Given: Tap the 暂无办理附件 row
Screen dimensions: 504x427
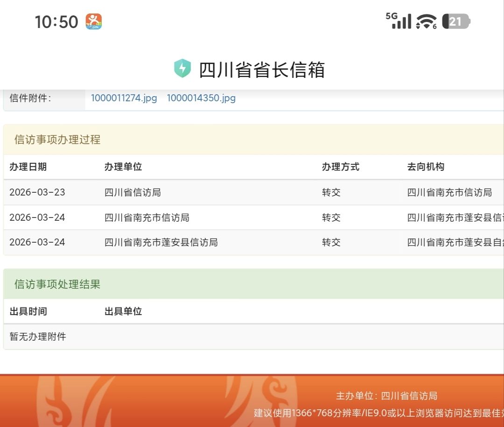Looking at the screenshot, I should click(x=38, y=336).
